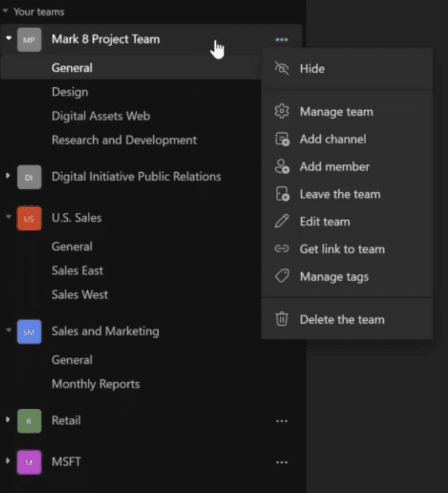Choose Manage tags option
This screenshot has height=493, width=448.
pos(347,277)
